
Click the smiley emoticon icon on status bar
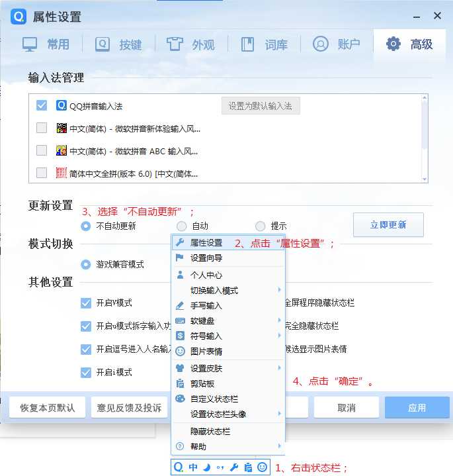pos(262,467)
